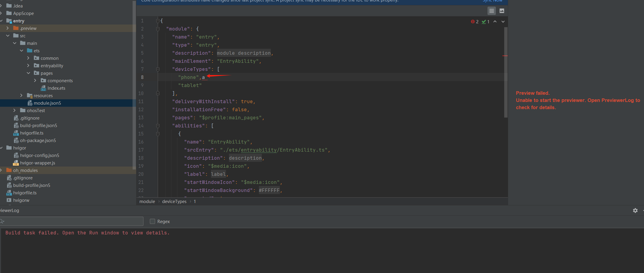The width and height of the screenshot is (644, 273).
Task: Select breadcrumb index 1 item
Action: tap(195, 202)
